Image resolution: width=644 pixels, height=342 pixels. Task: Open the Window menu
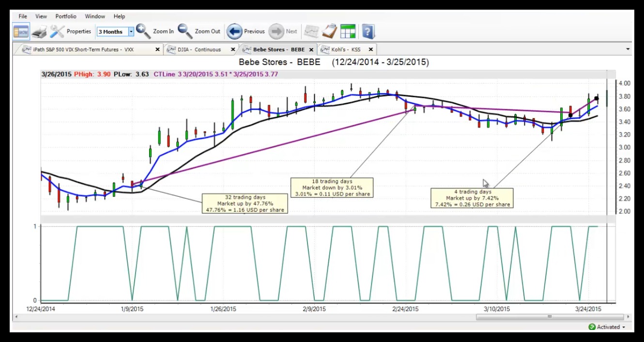95,16
